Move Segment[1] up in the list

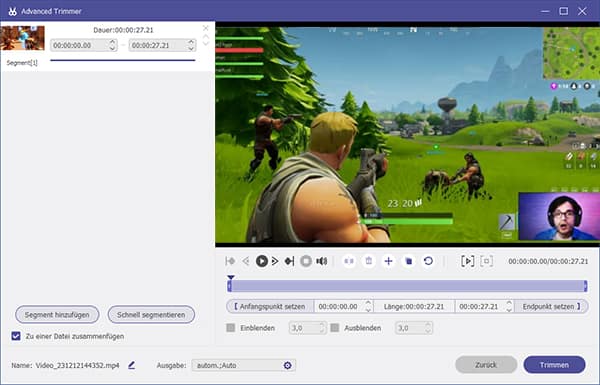205,37
